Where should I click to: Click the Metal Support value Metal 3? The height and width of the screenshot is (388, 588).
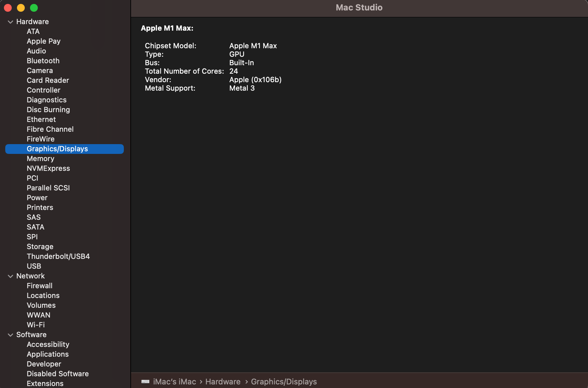(x=242, y=88)
